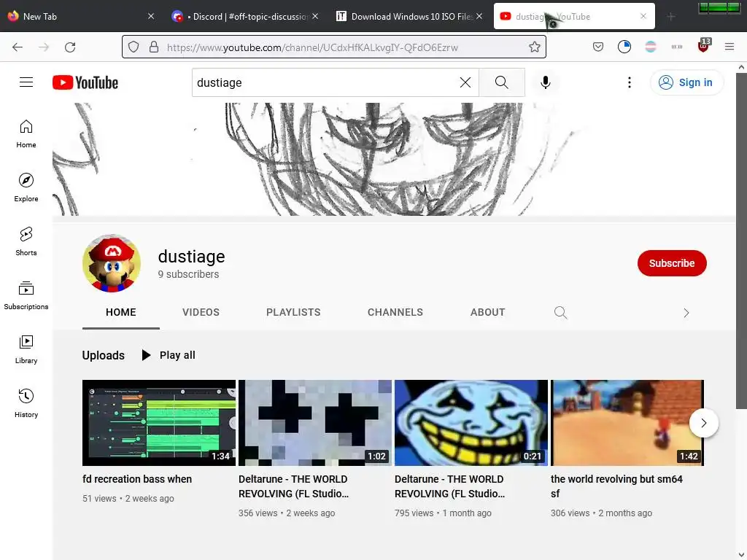This screenshot has height=560, width=747.
Task: Open new tab with plus button
Action: pyautogui.click(x=671, y=17)
